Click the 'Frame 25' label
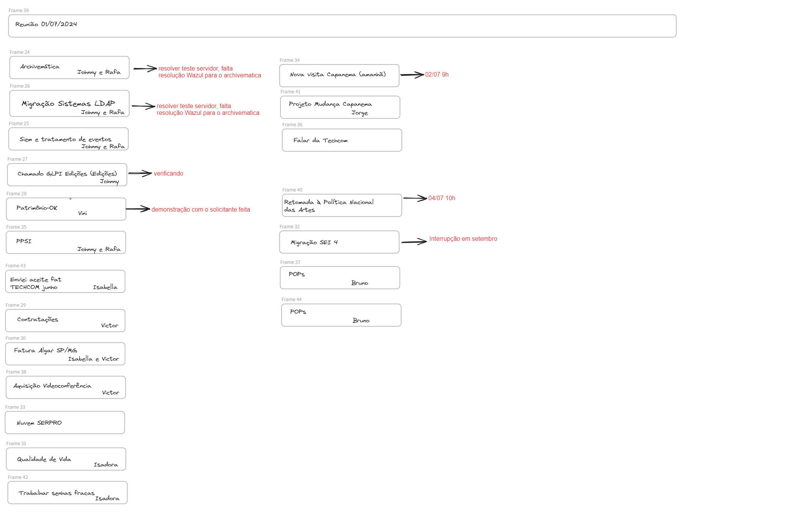 click(19, 124)
